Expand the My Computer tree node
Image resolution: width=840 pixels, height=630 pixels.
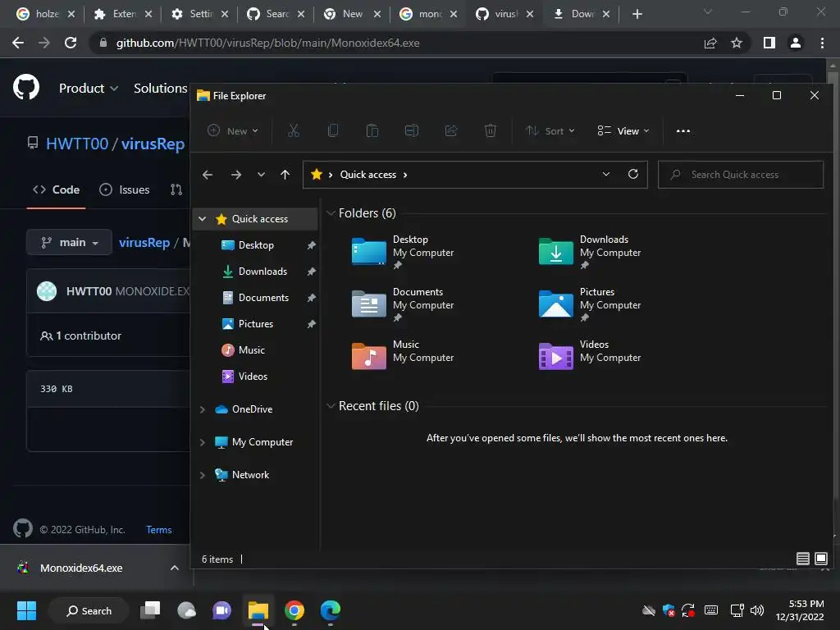[x=202, y=442]
